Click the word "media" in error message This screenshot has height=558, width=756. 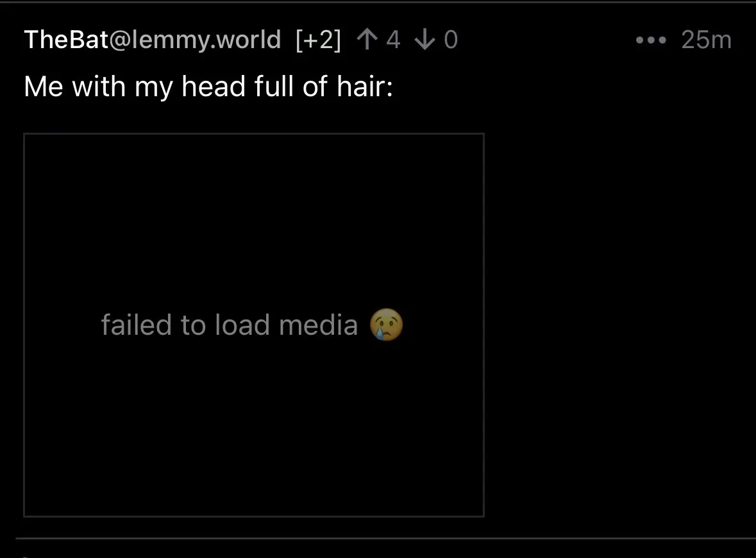click(x=318, y=325)
